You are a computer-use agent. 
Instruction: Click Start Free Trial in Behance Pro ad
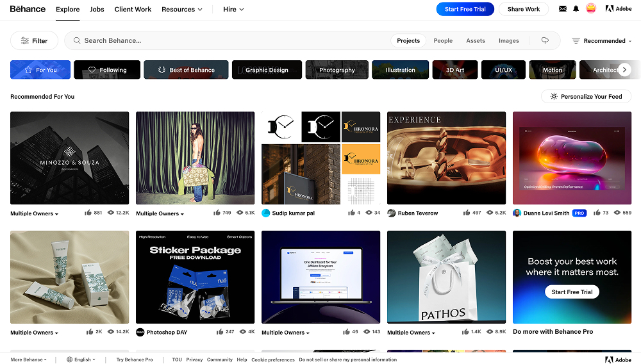click(x=572, y=292)
